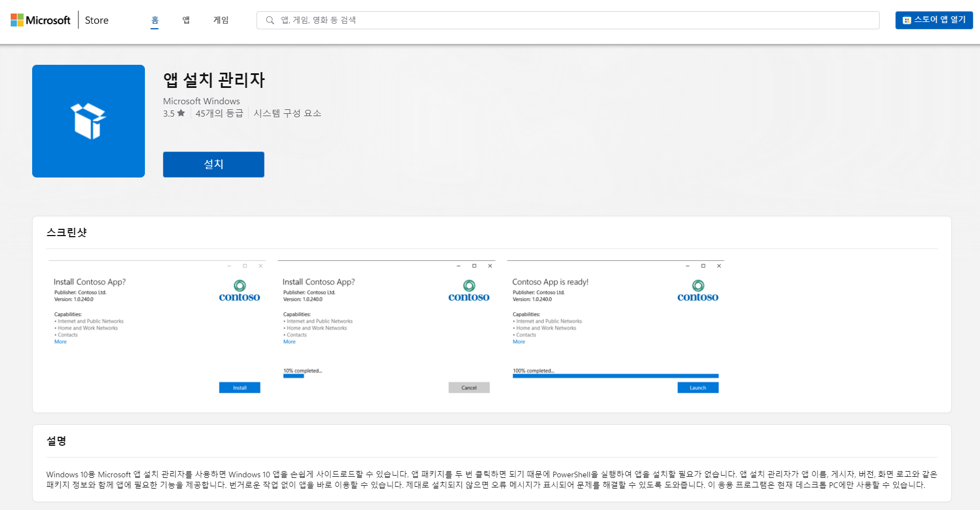980x510 pixels.
Task: Open the 45개의 등급 ratings link
Action: click(x=219, y=113)
